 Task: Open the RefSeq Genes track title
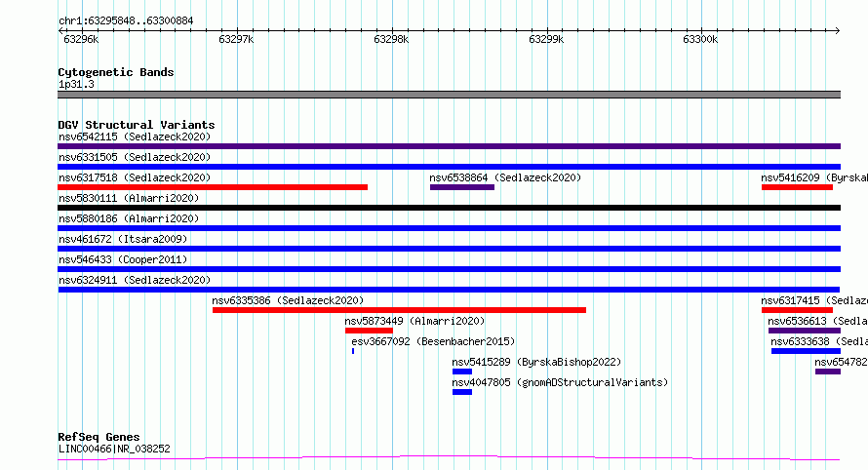(x=99, y=437)
